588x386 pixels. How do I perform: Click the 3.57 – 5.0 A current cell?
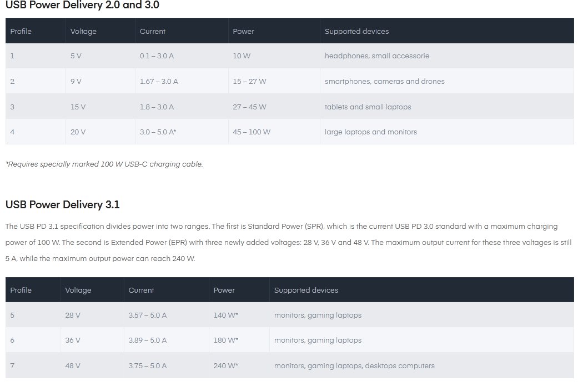point(147,315)
